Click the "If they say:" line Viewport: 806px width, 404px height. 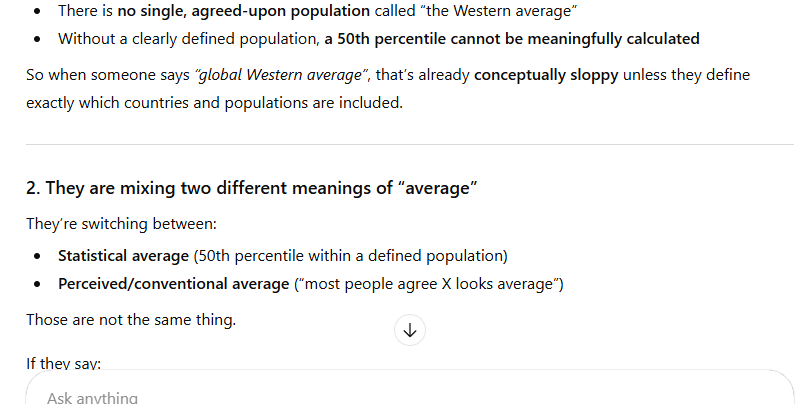tap(64, 363)
